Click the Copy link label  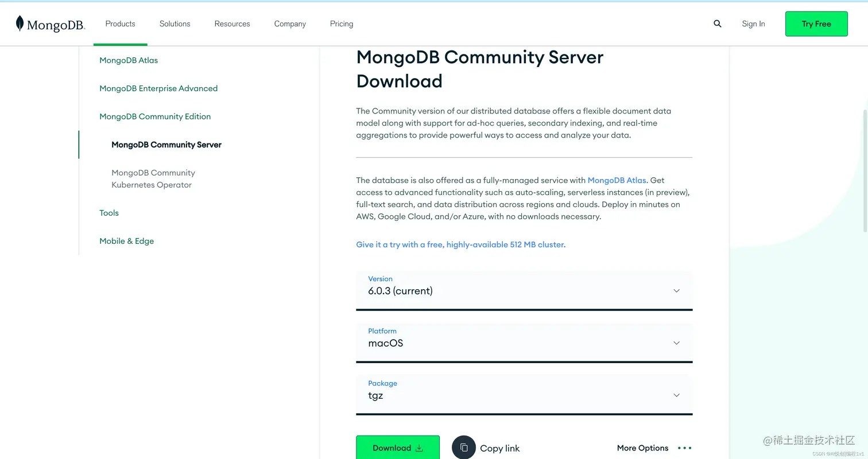[x=499, y=449]
